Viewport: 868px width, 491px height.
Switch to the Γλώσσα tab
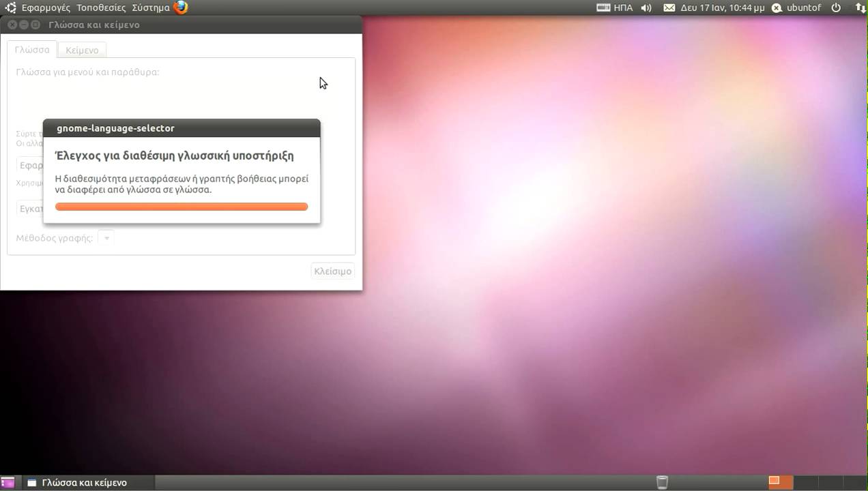coord(32,50)
